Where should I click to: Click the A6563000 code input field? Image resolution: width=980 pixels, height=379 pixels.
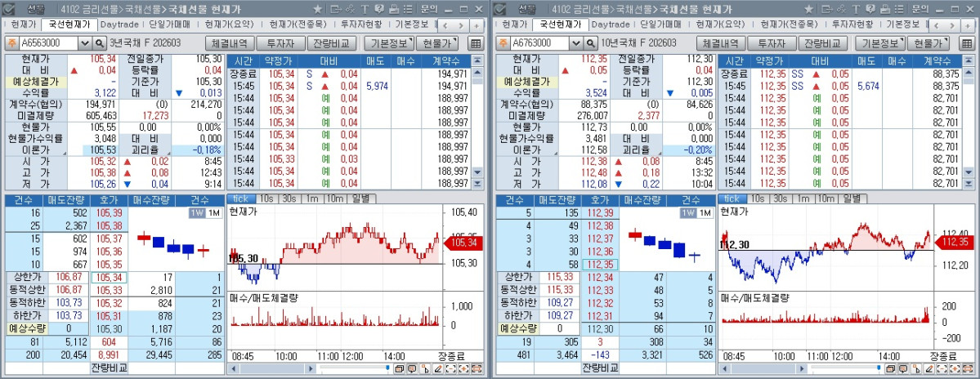[49, 43]
